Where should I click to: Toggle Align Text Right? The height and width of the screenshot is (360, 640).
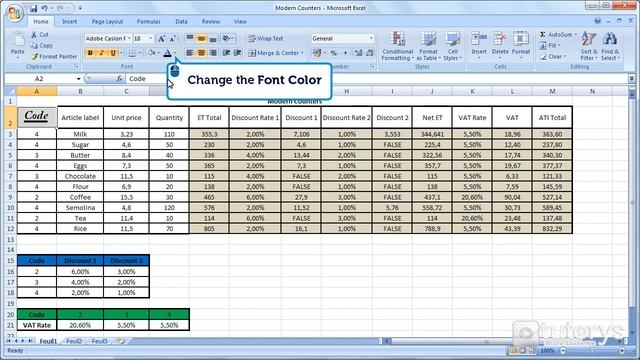click(x=213, y=53)
